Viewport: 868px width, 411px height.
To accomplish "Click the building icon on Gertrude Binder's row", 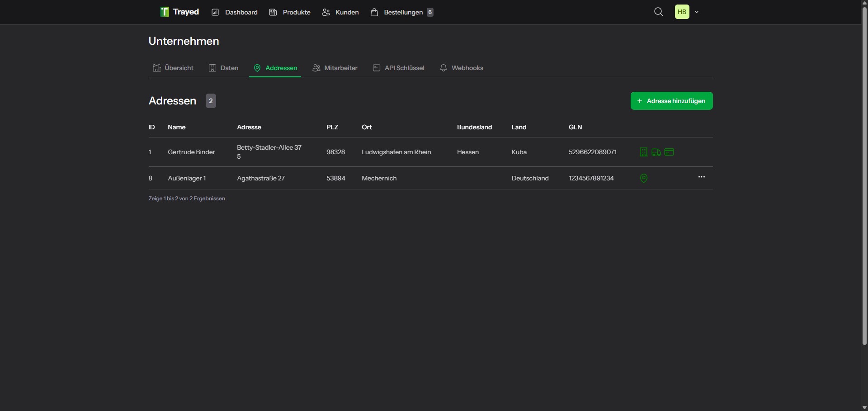I will [643, 152].
